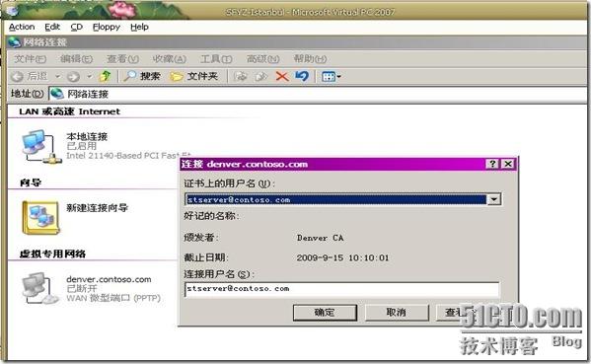Open the Edit menu in Virtual PC
This screenshot has width=591, height=364.
(52, 28)
